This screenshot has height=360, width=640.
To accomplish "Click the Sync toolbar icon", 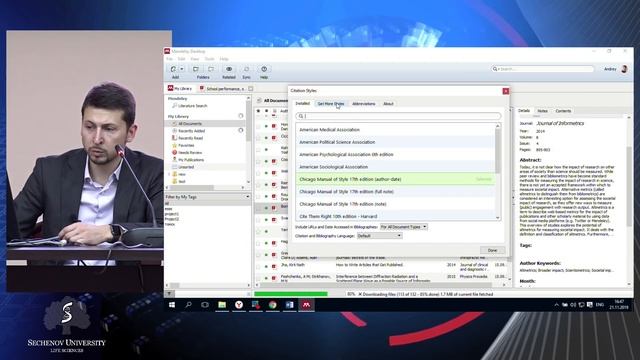I will 247,69.
